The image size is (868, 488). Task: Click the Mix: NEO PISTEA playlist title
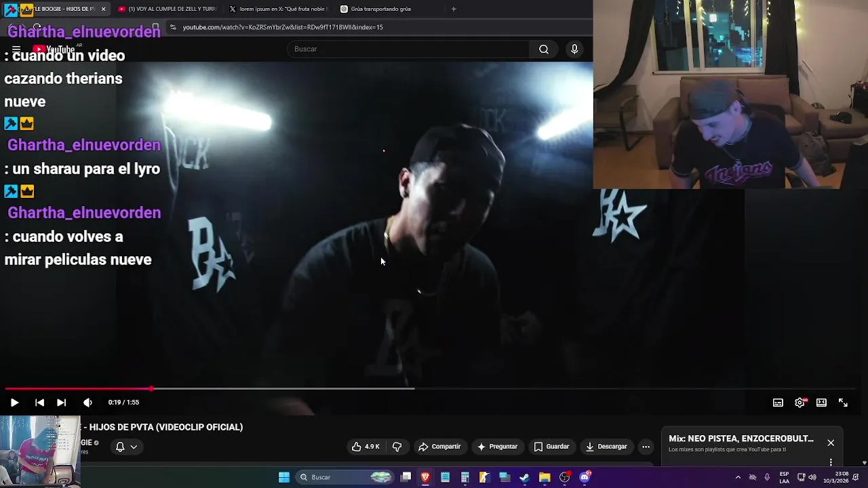(741, 439)
